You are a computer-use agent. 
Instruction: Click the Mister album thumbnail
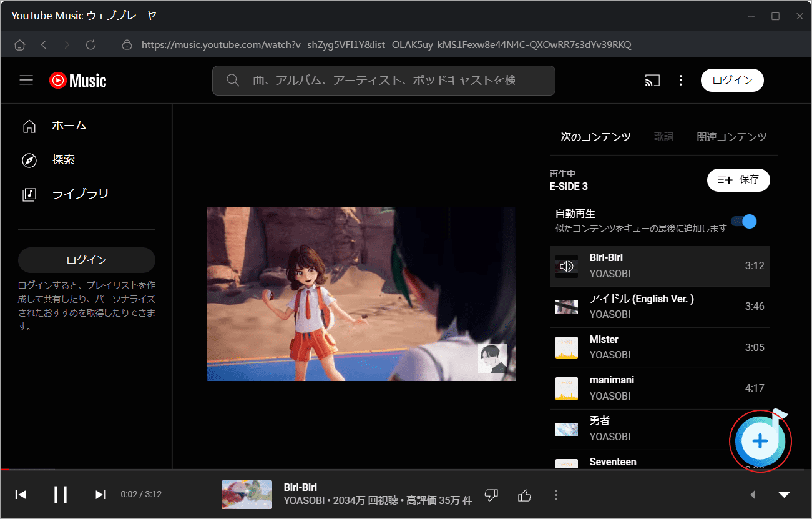coord(567,347)
